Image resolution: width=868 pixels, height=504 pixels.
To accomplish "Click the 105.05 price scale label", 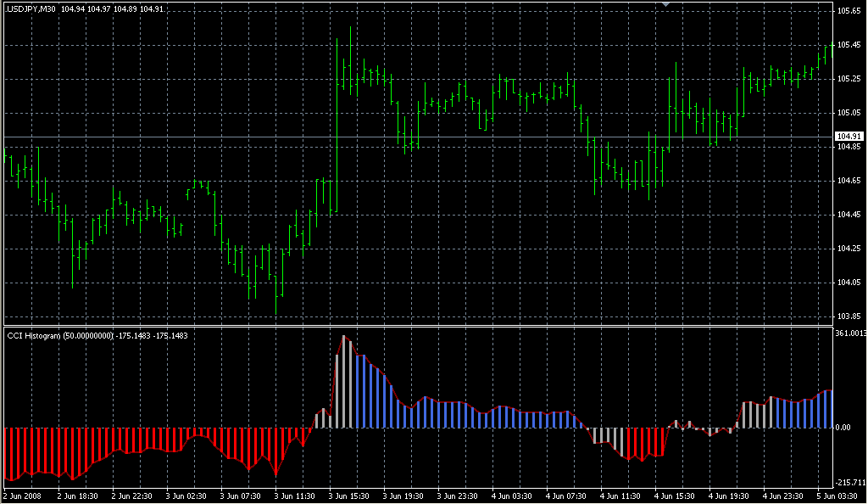I will coord(849,113).
